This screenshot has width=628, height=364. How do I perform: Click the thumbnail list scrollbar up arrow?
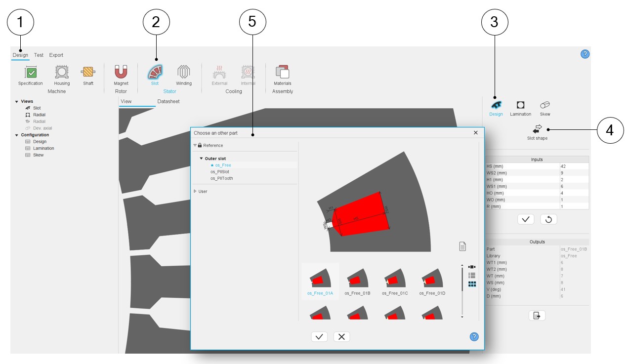click(x=462, y=265)
